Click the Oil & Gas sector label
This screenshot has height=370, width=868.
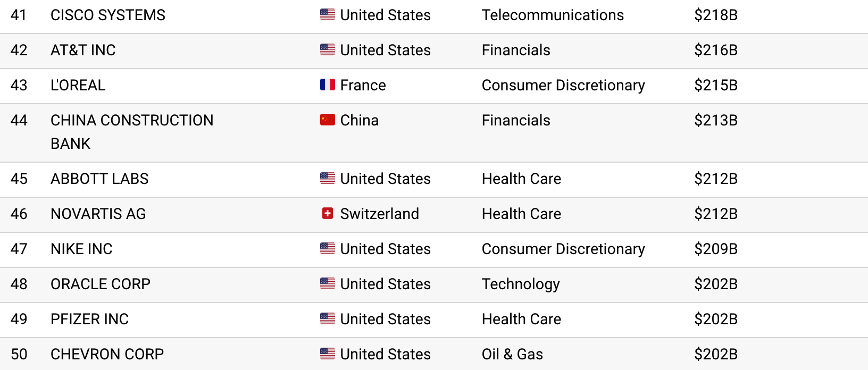pos(512,354)
